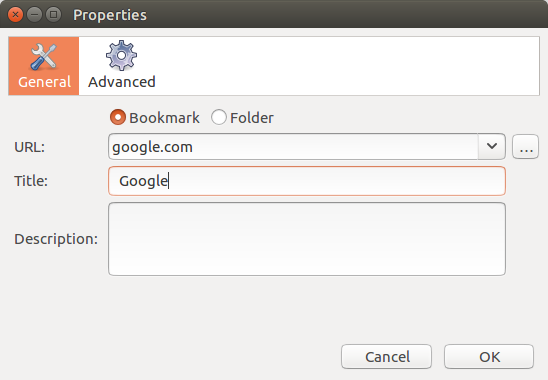Screen dimensions: 548x380
Task: Click into the empty Description text area
Action: (x=307, y=239)
